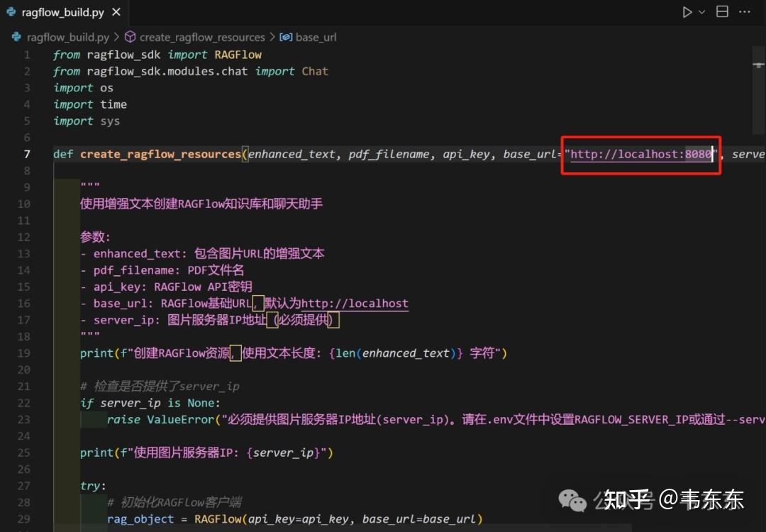This screenshot has height=532, width=766.
Task: Click the Chat import on line 2
Action: coord(315,72)
